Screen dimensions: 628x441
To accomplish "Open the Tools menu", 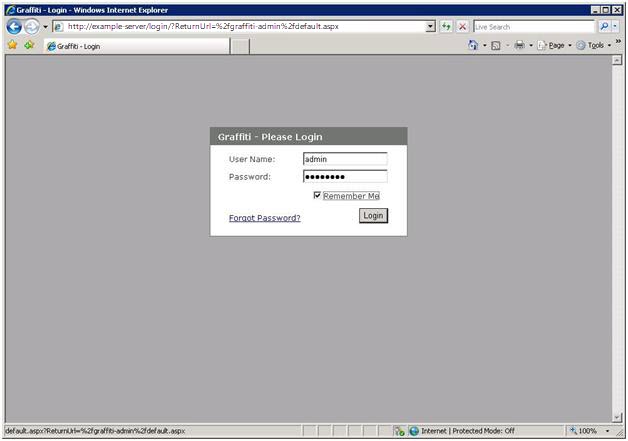I will click(x=594, y=46).
